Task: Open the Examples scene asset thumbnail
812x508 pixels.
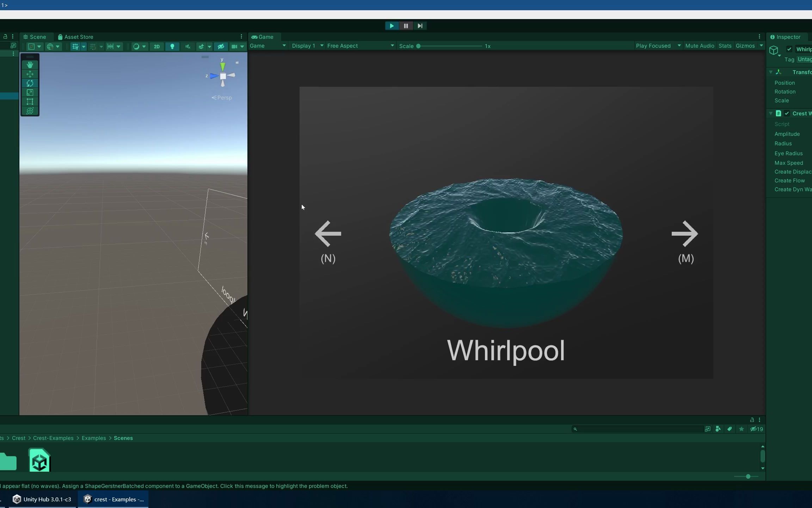Action: click(x=39, y=460)
